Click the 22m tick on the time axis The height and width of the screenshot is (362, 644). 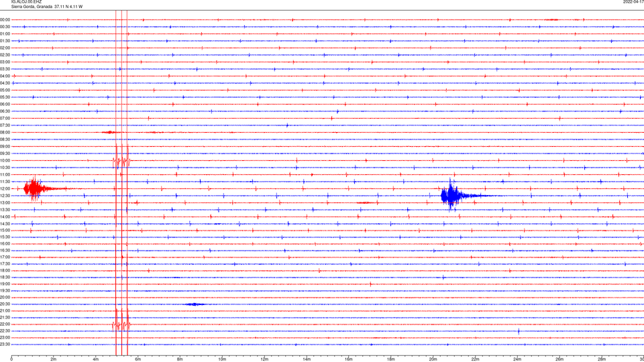[x=475, y=359]
